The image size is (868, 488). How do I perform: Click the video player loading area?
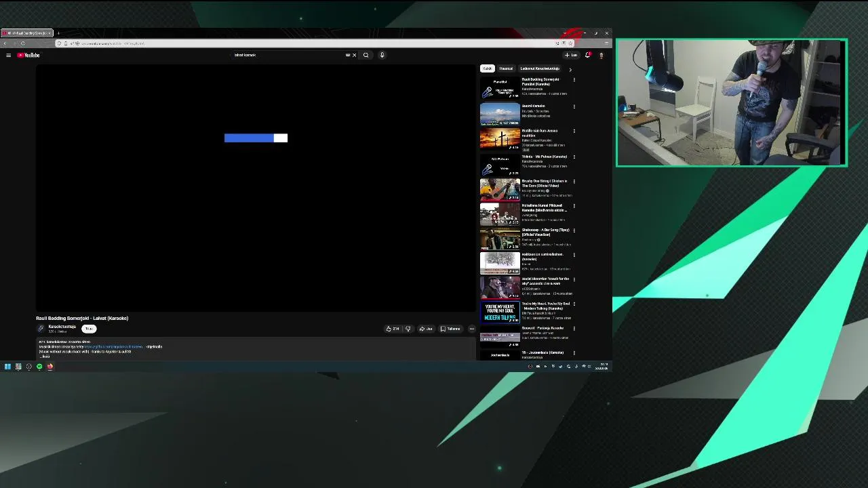pos(256,188)
